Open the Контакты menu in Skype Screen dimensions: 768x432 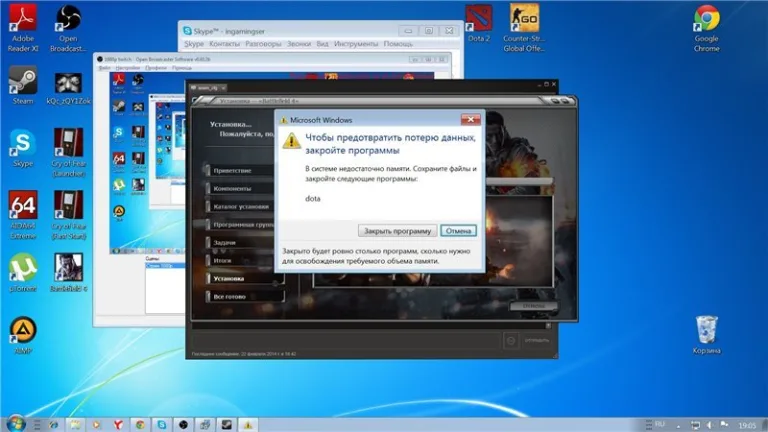(x=224, y=44)
